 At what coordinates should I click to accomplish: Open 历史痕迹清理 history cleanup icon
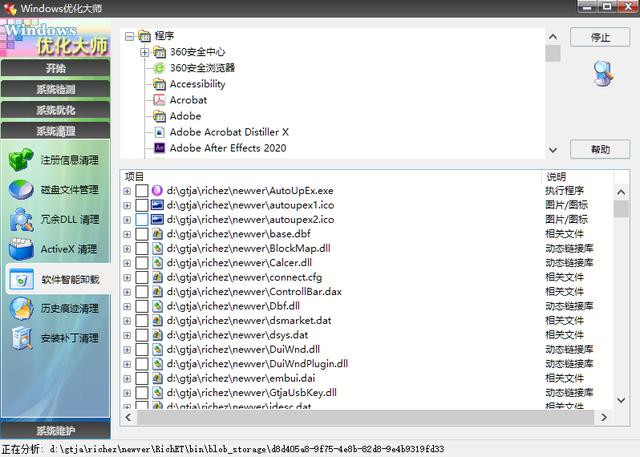point(21,308)
